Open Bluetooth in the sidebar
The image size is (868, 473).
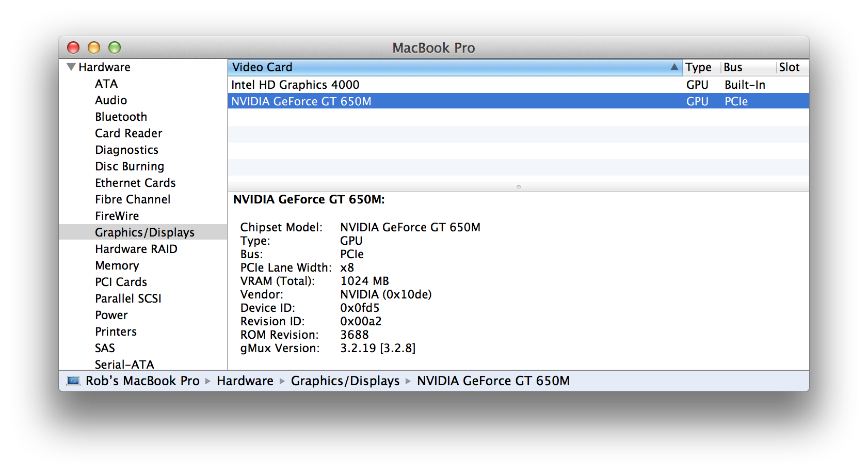tap(121, 117)
